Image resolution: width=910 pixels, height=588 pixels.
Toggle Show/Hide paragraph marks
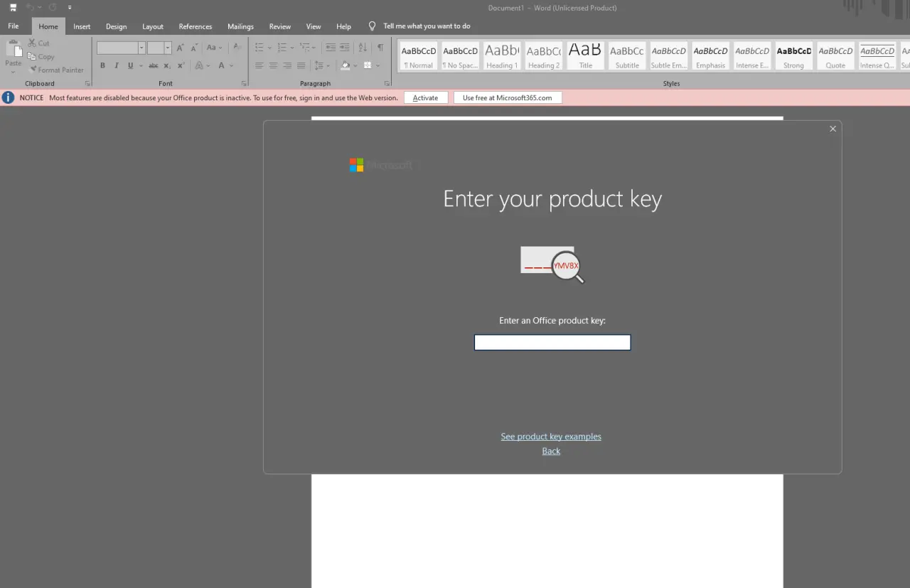(380, 48)
